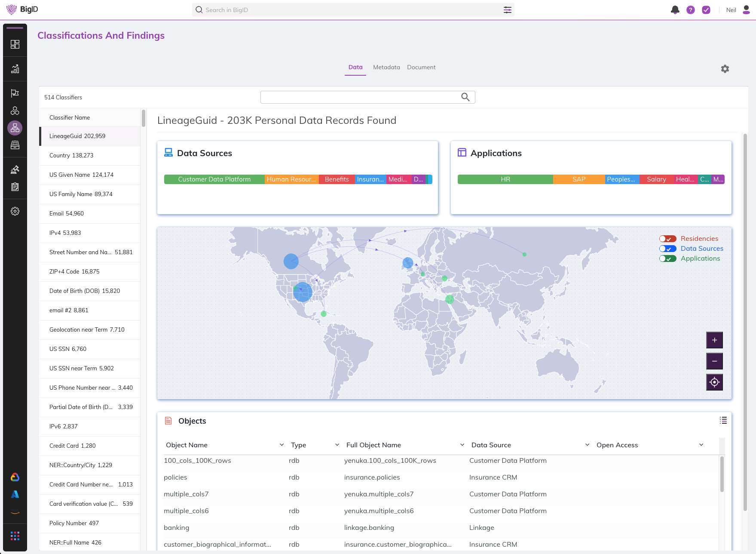Click the classifier search input field
The image size is (756, 554).
point(360,97)
